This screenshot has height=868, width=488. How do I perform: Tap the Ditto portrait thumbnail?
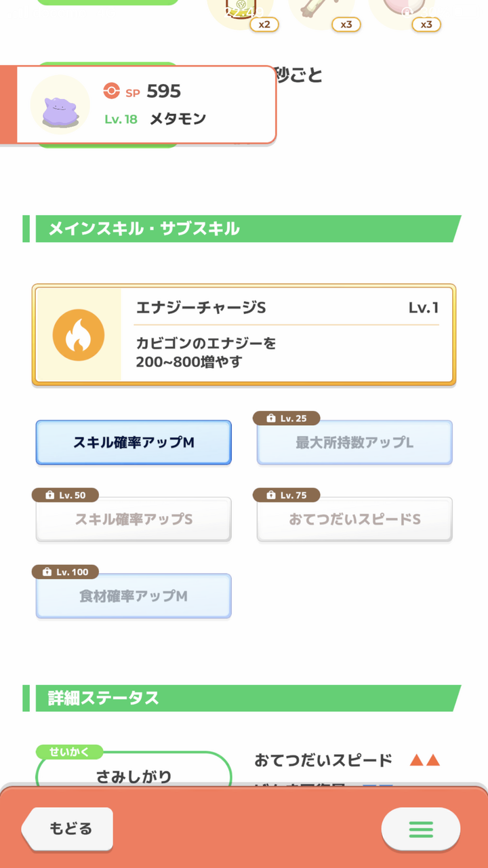coord(61,105)
